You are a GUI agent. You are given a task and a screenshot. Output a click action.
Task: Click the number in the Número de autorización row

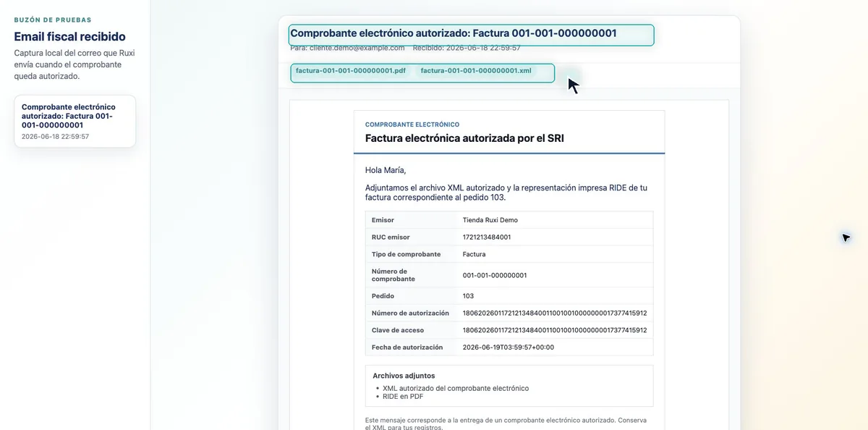coord(555,313)
